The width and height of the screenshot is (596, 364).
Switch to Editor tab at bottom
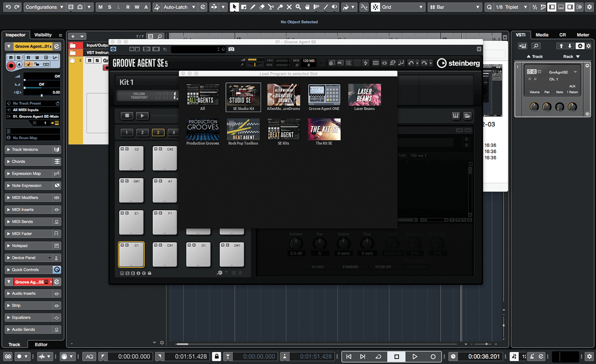pos(41,344)
